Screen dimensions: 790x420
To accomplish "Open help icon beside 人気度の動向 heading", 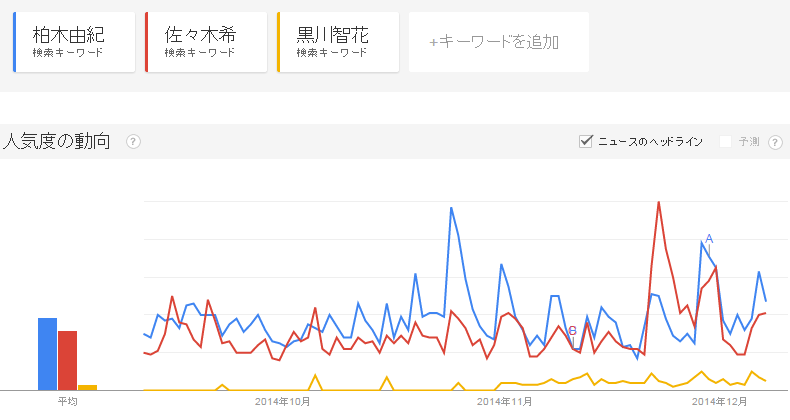I will point(133,142).
